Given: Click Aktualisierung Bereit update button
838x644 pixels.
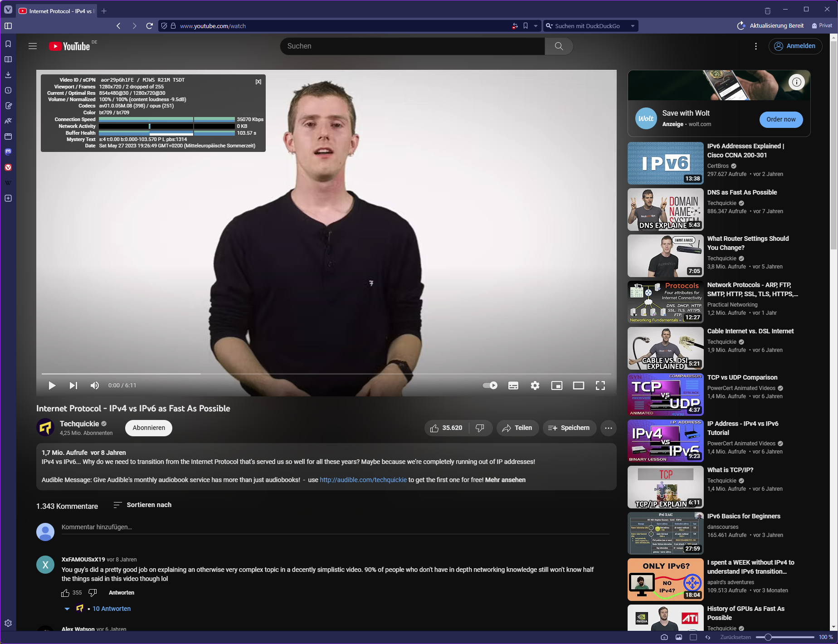Looking at the screenshot, I should (x=770, y=26).
